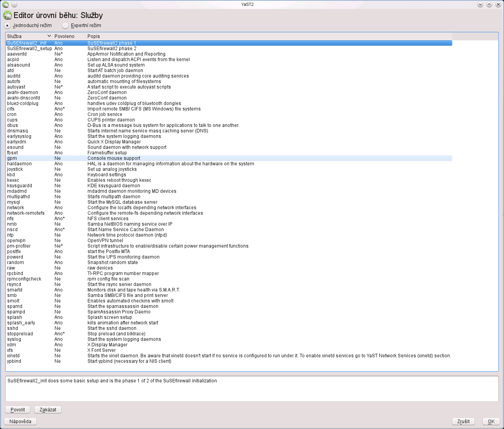The width and height of the screenshot is (504, 429).
Task: Select stoppreload service row
Action: tap(229, 334)
